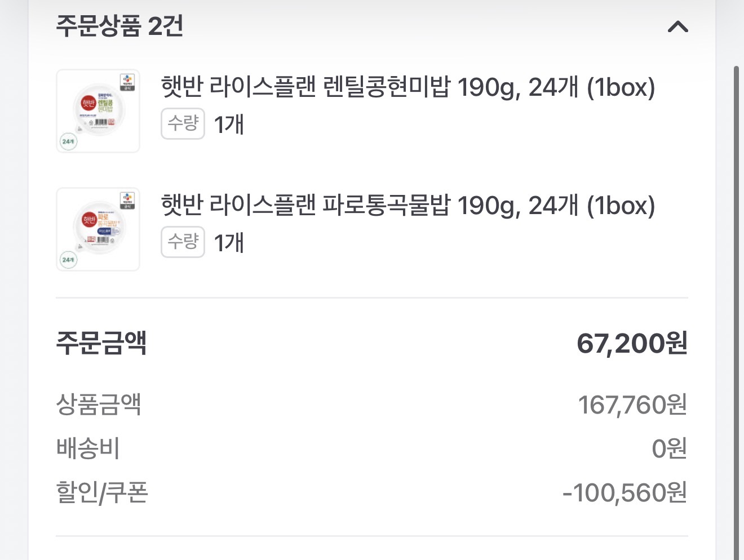This screenshot has width=744, height=560.
Task: Click the CJ logo on 파로통곡물밥 thumbnail
Action: pos(127,199)
